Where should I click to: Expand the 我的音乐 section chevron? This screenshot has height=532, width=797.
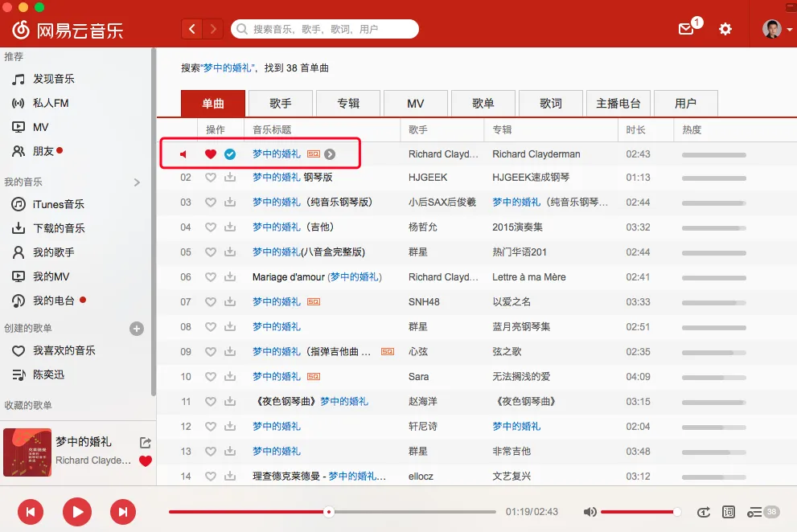tap(137, 182)
